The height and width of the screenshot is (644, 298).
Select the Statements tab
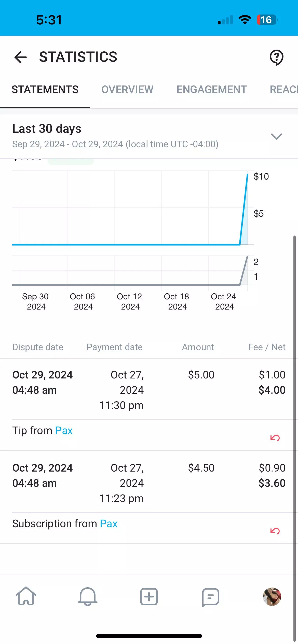coord(45,90)
